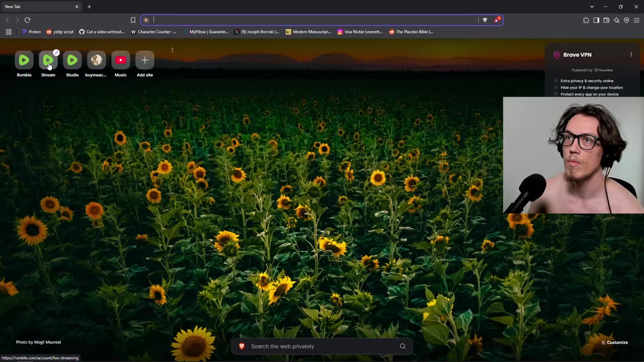The height and width of the screenshot is (362, 644).
Task: Click Customize new tab page button
Action: click(615, 342)
